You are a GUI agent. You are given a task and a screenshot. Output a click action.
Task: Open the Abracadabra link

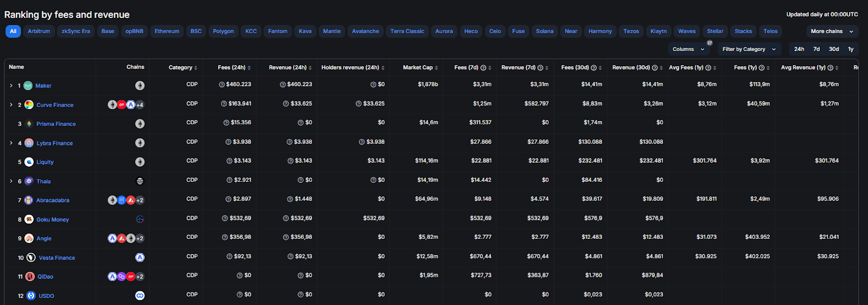click(x=53, y=200)
